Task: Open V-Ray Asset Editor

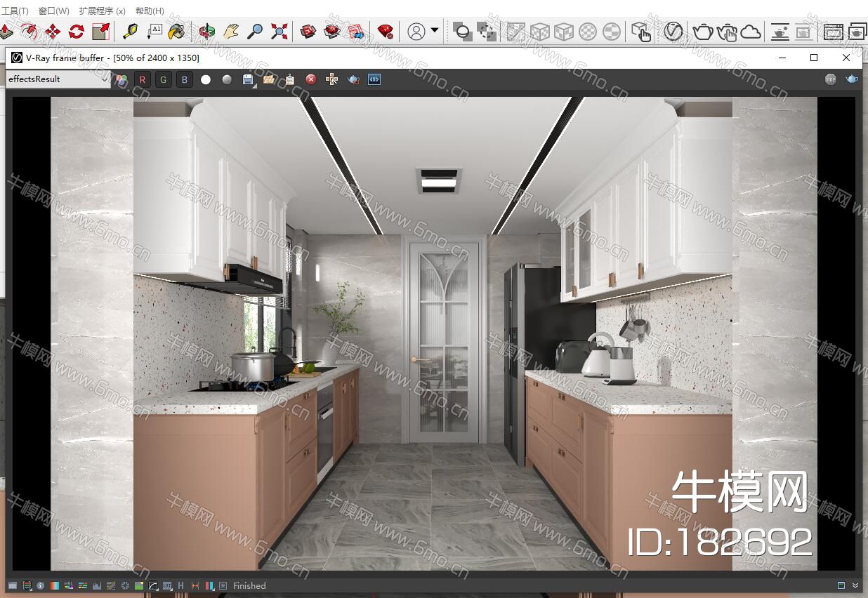Action: (673, 31)
